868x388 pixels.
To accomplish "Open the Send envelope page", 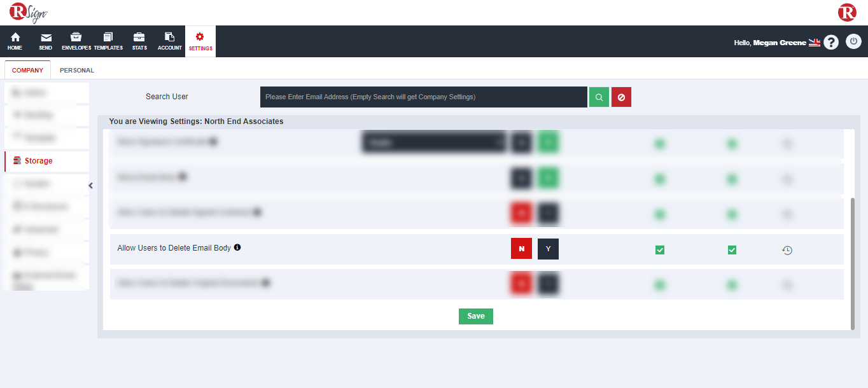I will tap(46, 41).
